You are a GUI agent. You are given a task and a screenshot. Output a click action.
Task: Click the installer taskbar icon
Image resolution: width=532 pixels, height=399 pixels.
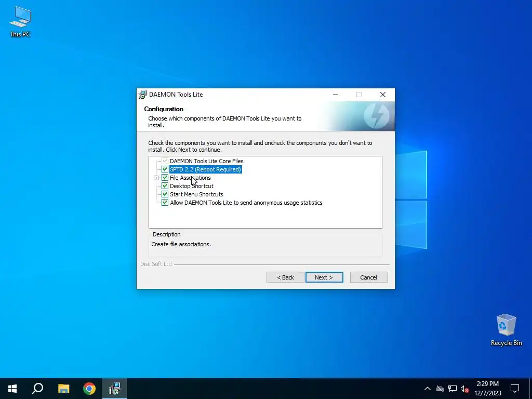115,389
